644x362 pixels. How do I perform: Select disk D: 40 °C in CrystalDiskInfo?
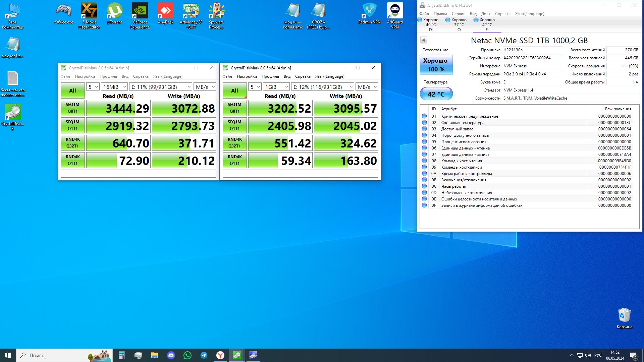431,25
